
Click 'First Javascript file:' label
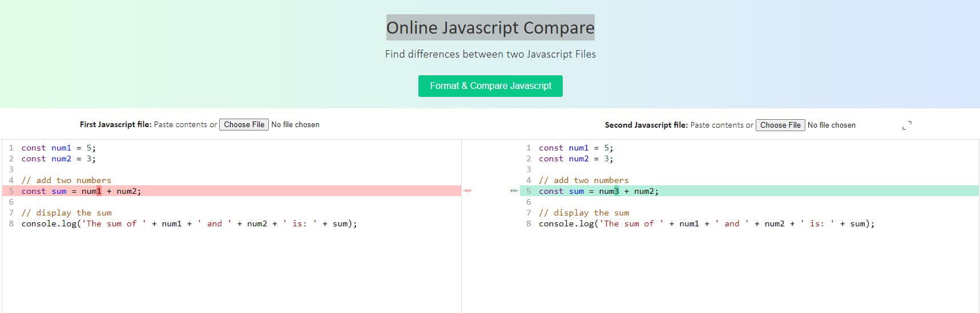click(x=116, y=124)
